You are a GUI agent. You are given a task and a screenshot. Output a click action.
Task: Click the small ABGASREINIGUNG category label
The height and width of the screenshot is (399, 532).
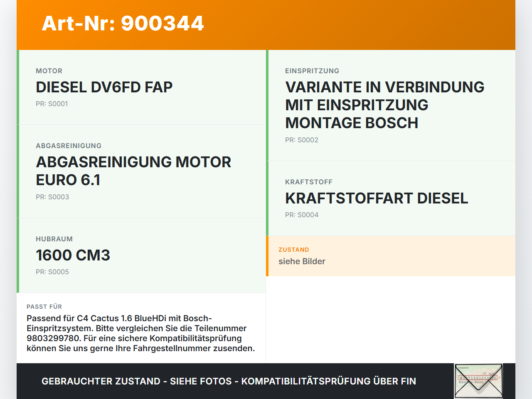69,146
